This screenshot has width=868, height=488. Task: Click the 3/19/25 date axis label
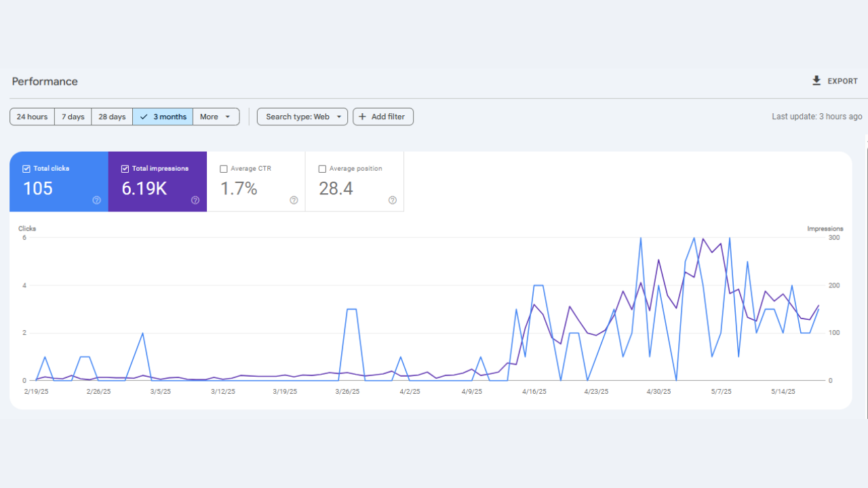click(285, 392)
